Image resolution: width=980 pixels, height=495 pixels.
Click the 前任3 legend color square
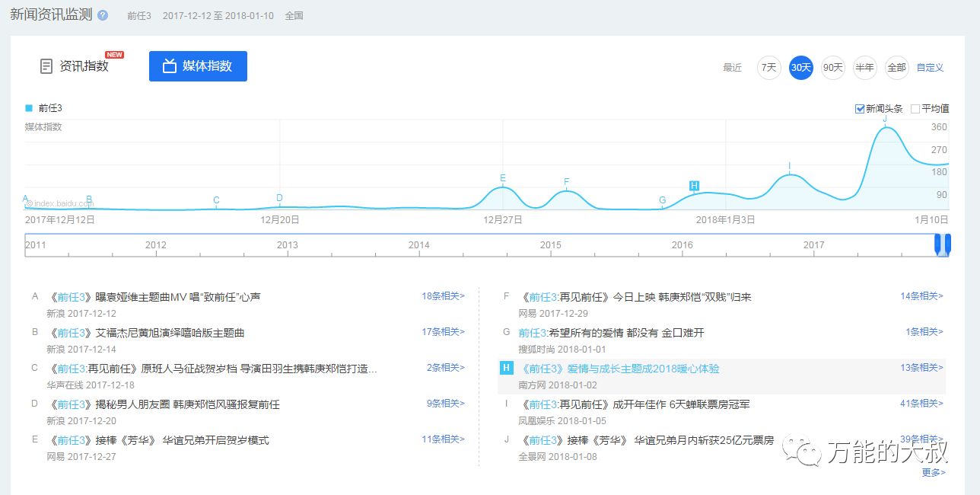tap(29, 108)
